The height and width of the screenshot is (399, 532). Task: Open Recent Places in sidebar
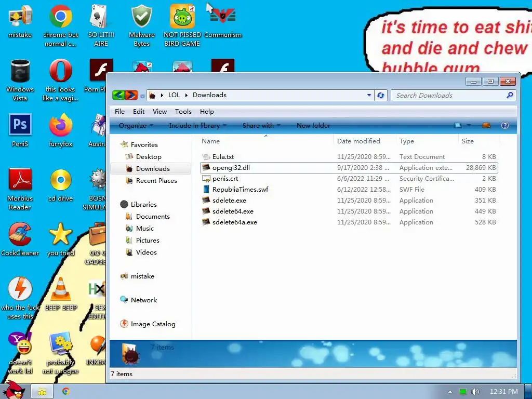pyautogui.click(x=156, y=180)
